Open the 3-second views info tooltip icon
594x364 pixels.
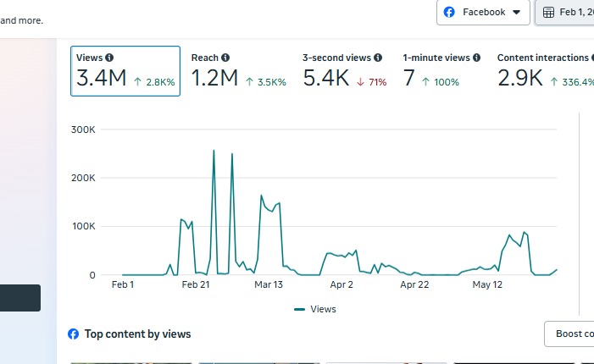[x=378, y=58]
